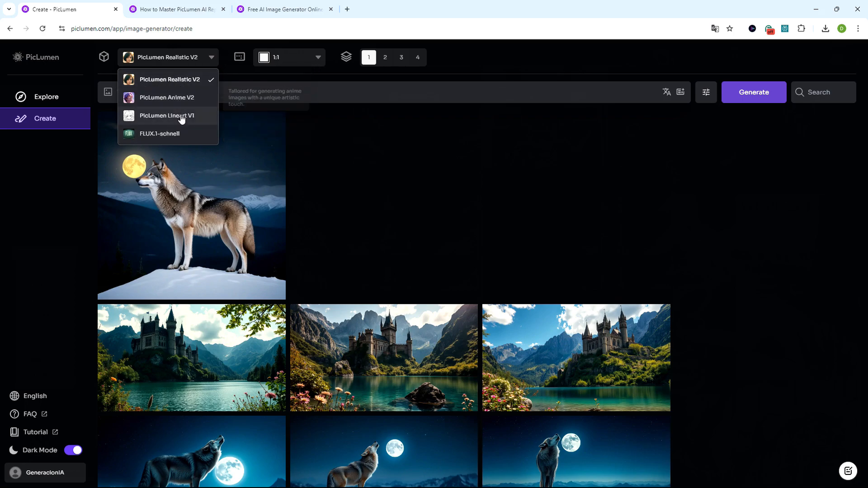Collapse the model selection dropdown
The image size is (868, 488).
click(212, 57)
